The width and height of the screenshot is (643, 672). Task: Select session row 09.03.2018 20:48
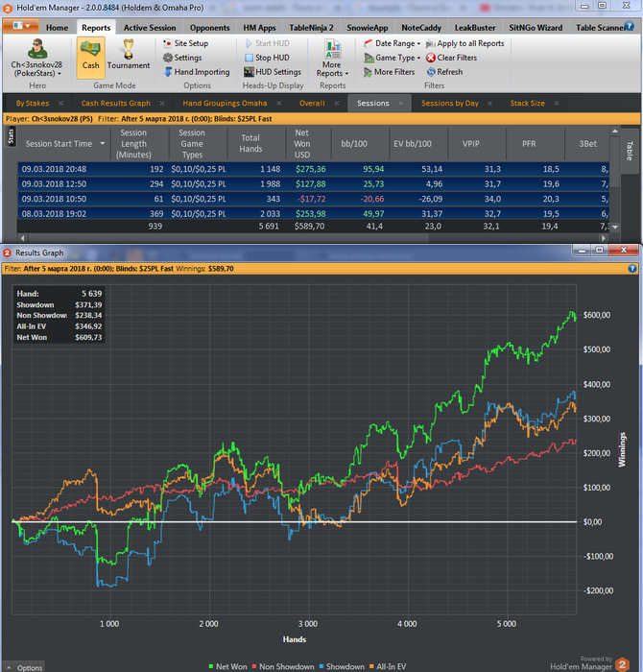(x=313, y=169)
